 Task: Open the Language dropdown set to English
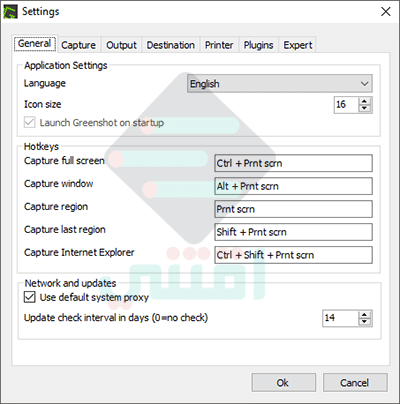(280, 83)
